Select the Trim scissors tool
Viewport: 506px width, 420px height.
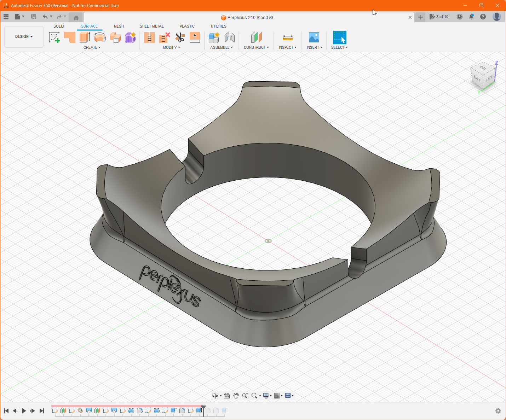pyautogui.click(x=180, y=37)
